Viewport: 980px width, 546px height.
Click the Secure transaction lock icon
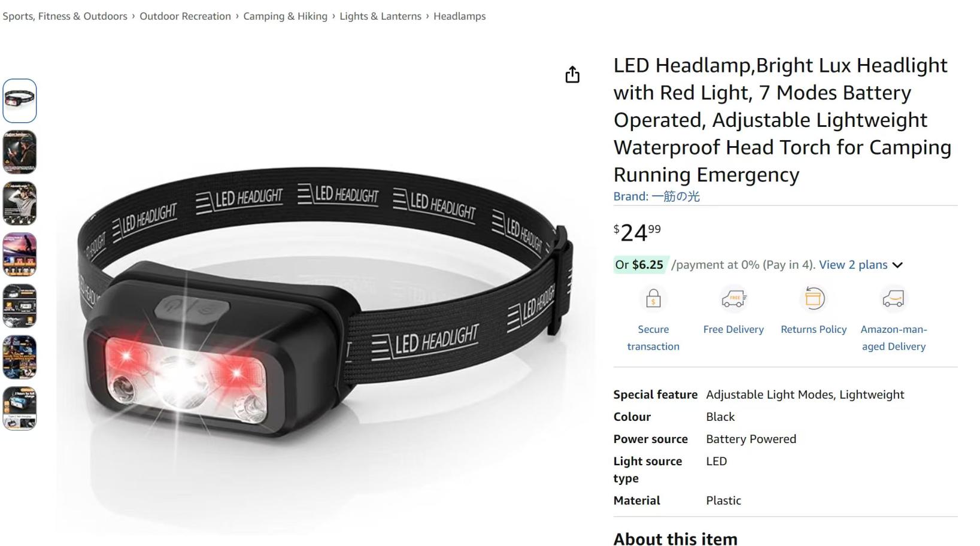[653, 298]
